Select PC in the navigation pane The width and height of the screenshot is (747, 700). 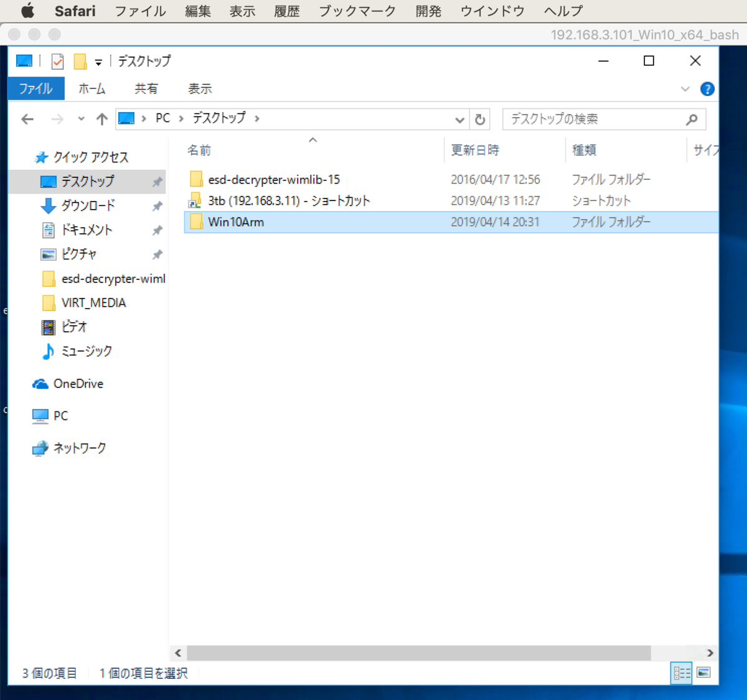click(60, 416)
